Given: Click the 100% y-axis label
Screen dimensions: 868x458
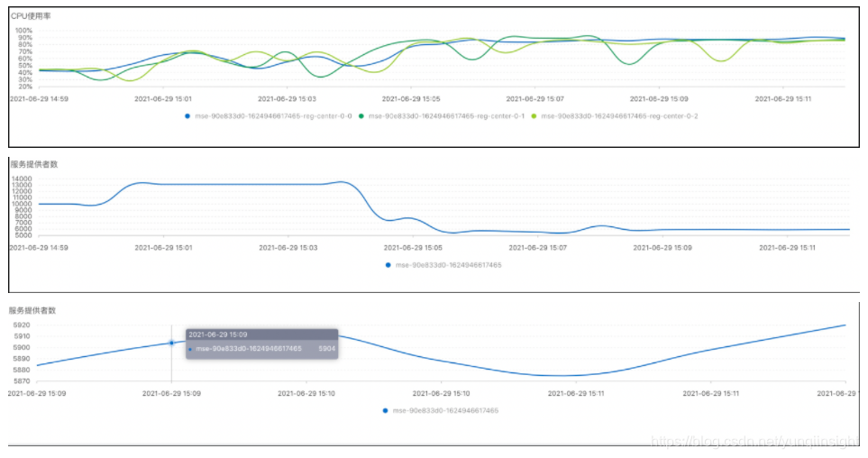Looking at the screenshot, I should [23, 31].
